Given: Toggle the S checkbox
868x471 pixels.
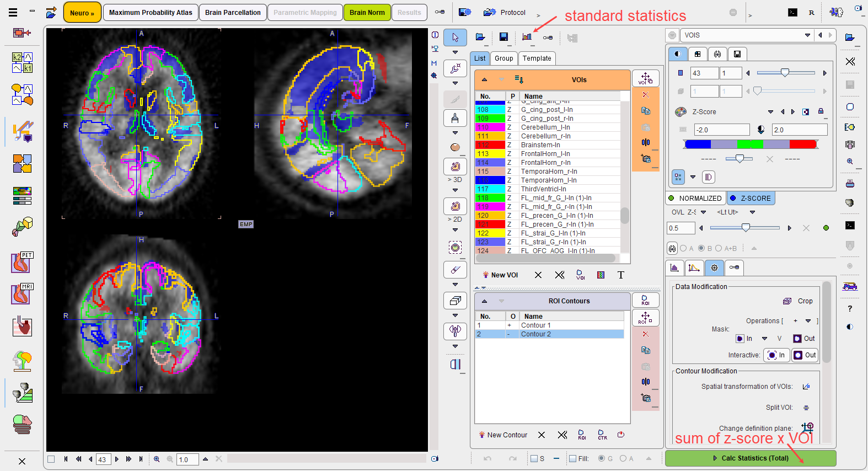Looking at the screenshot, I should pos(534,458).
